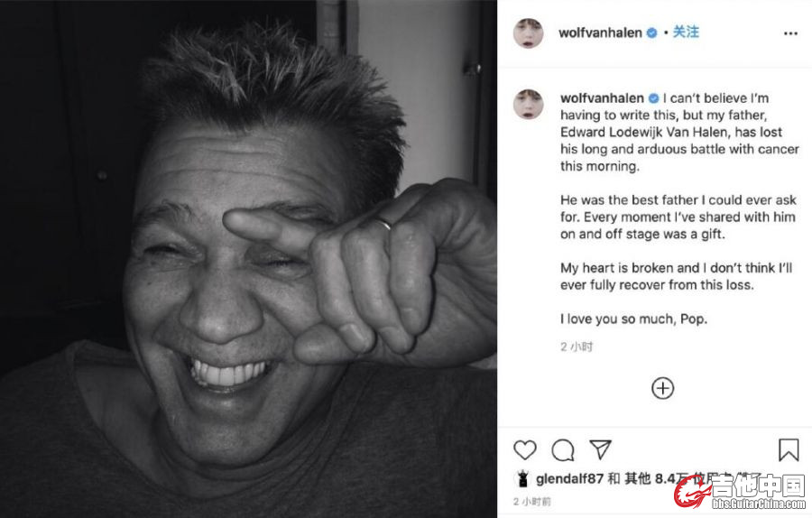The image size is (812, 518).
Task: Click the 2 小时 caption timestamp
Action: pyautogui.click(x=577, y=347)
